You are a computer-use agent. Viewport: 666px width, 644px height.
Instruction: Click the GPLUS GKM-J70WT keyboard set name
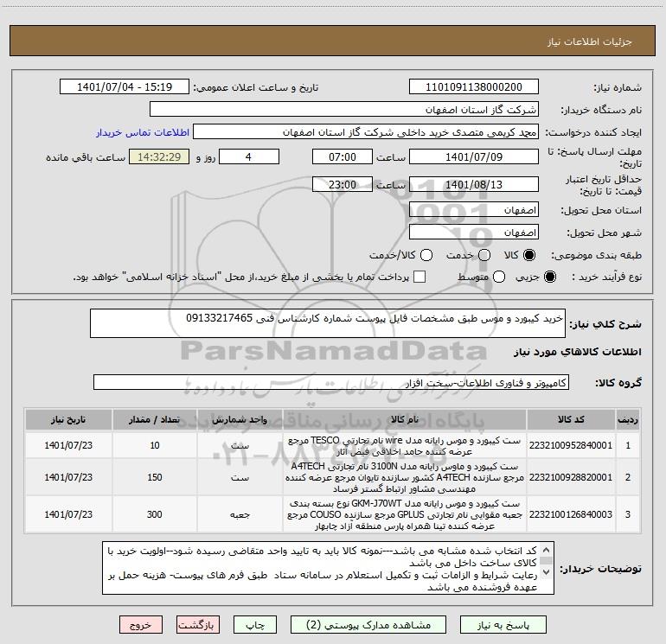pos(405,514)
